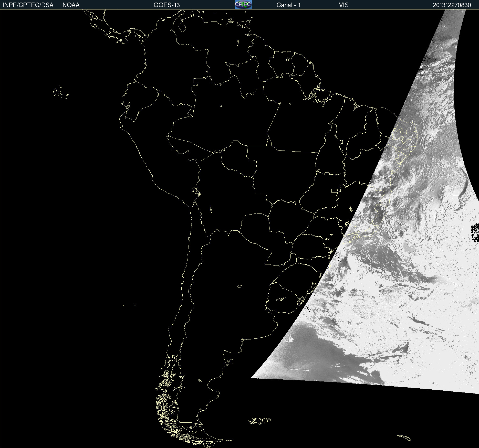The image size is (479, 448).
Task: Click the VIS channel type label
Action: [x=343, y=5]
